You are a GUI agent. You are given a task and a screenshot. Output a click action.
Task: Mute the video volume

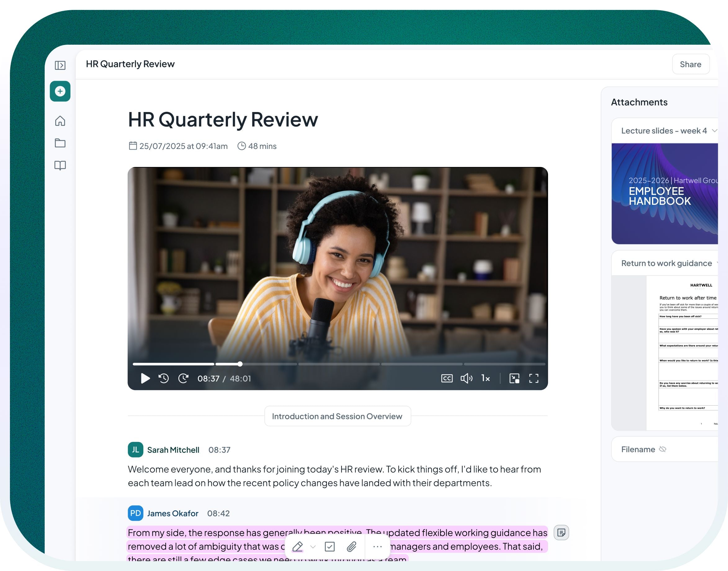(467, 378)
